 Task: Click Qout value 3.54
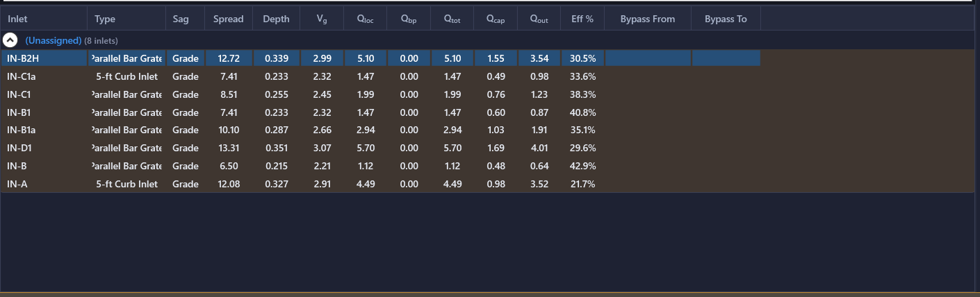point(539,58)
